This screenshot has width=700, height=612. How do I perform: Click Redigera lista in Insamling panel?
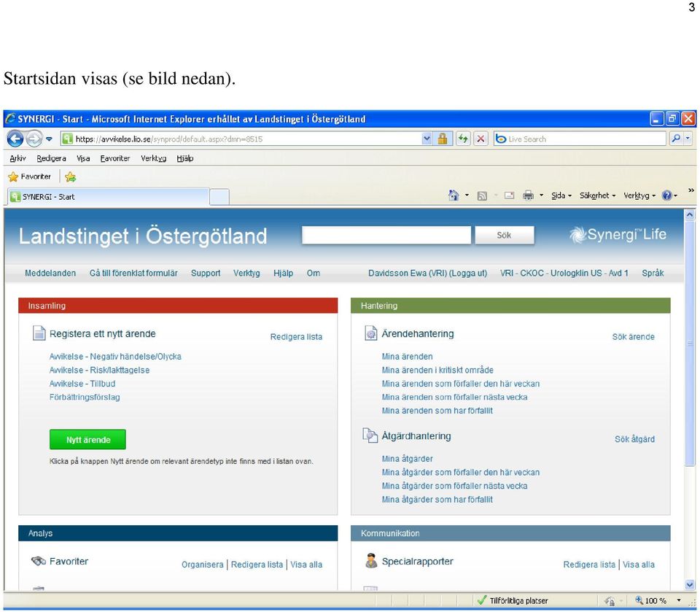pos(296,337)
